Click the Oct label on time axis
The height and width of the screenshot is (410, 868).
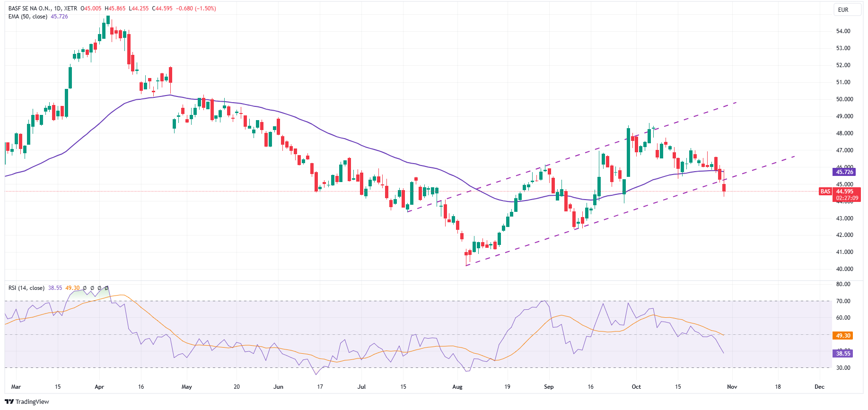[x=636, y=387]
